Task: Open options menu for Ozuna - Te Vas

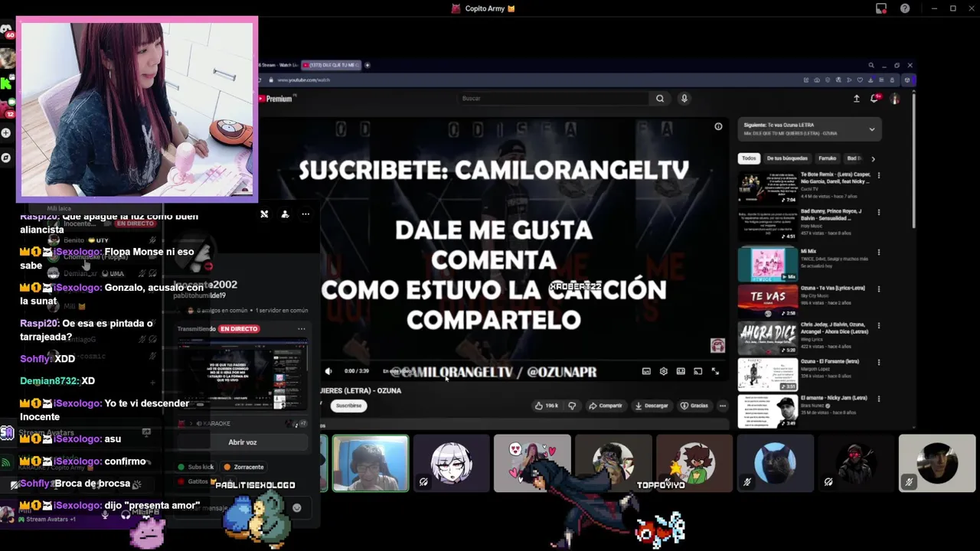Action: pyautogui.click(x=878, y=289)
